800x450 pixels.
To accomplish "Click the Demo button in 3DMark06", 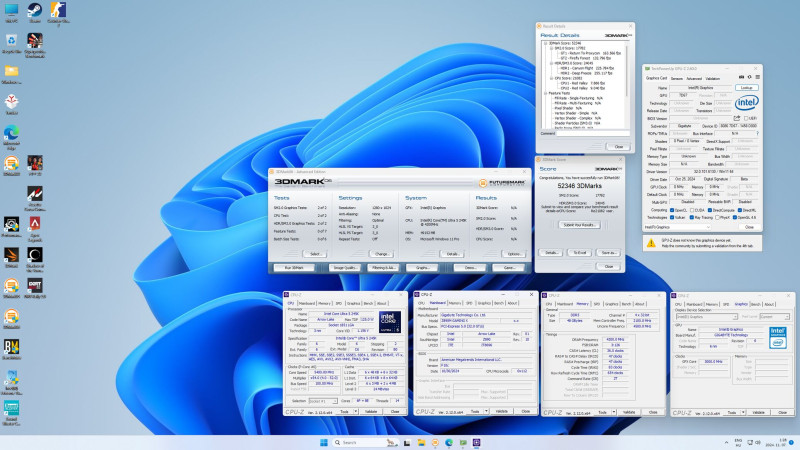I will tap(470, 267).
